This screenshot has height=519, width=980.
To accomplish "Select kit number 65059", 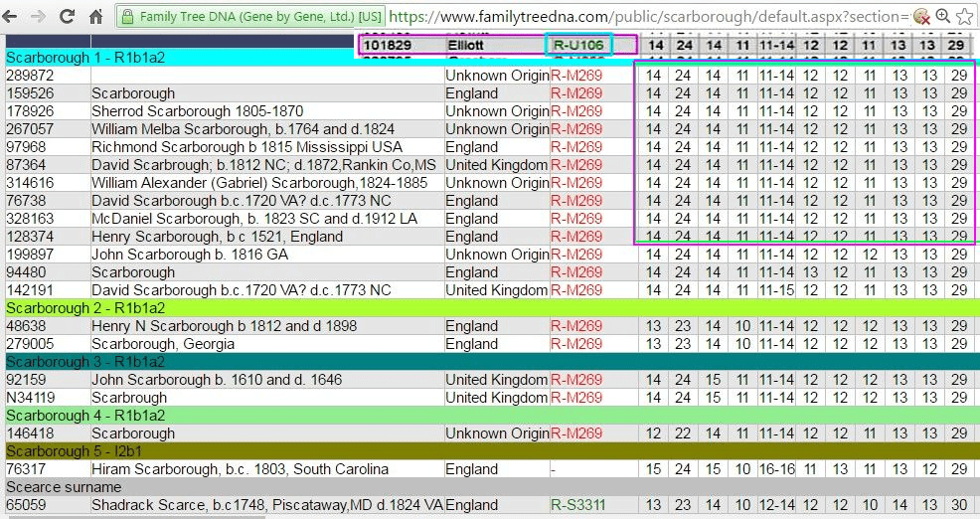I will click(26, 505).
